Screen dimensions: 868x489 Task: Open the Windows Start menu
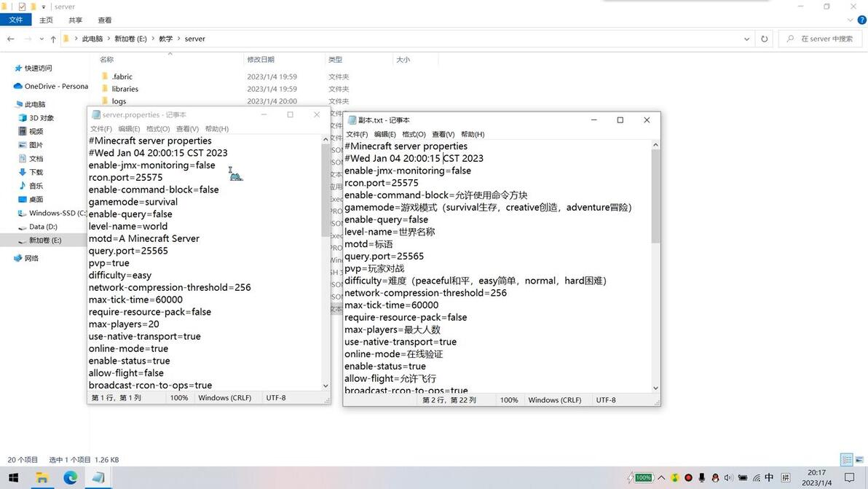(x=13, y=477)
